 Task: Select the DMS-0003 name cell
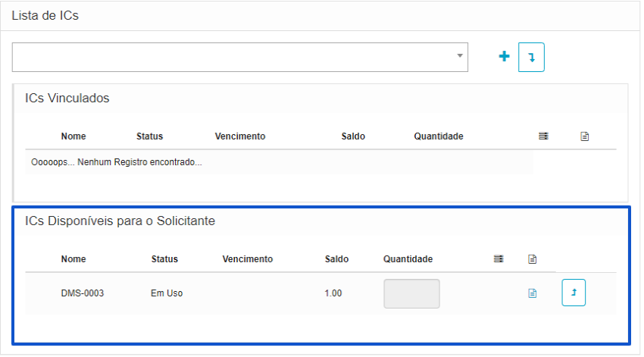tap(83, 293)
